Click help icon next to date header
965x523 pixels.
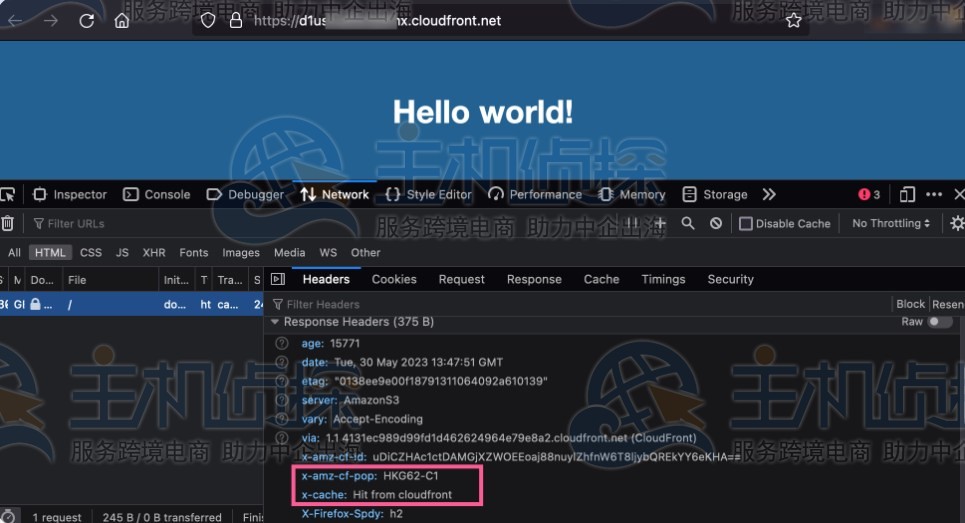[281, 362]
